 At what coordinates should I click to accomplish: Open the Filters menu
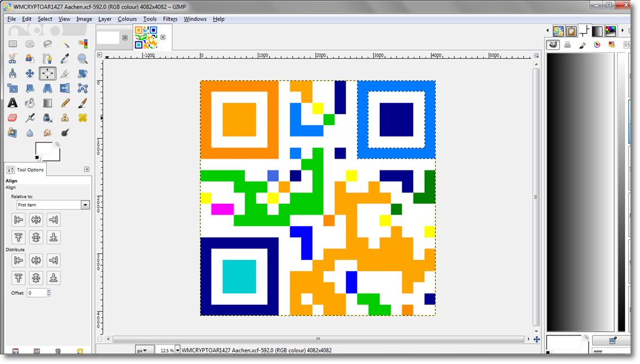170,19
